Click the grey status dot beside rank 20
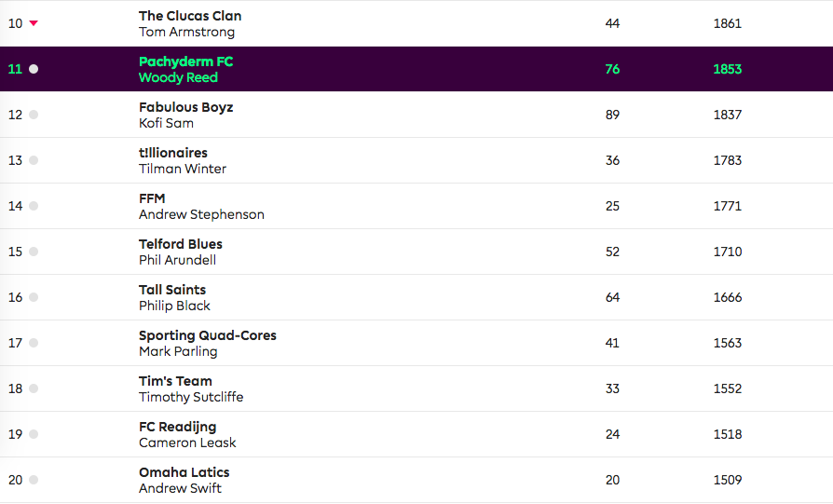The image size is (833, 504). pos(34,480)
